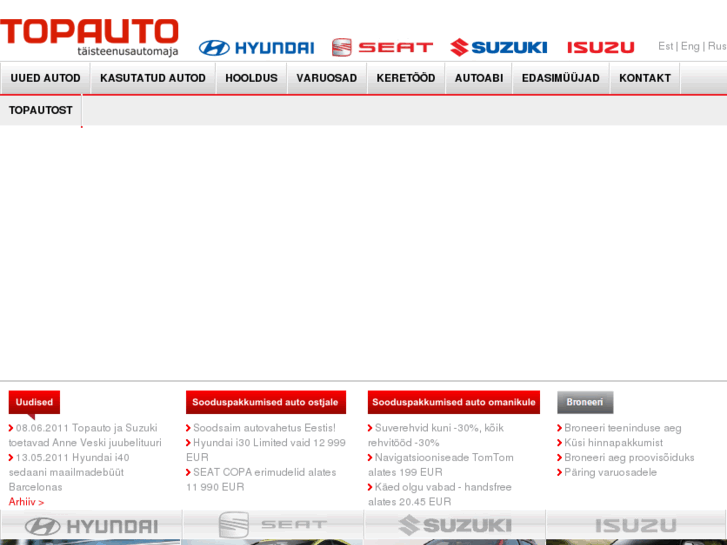
Task: Open the Keretööd menu item
Action: click(x=406, y=78)
